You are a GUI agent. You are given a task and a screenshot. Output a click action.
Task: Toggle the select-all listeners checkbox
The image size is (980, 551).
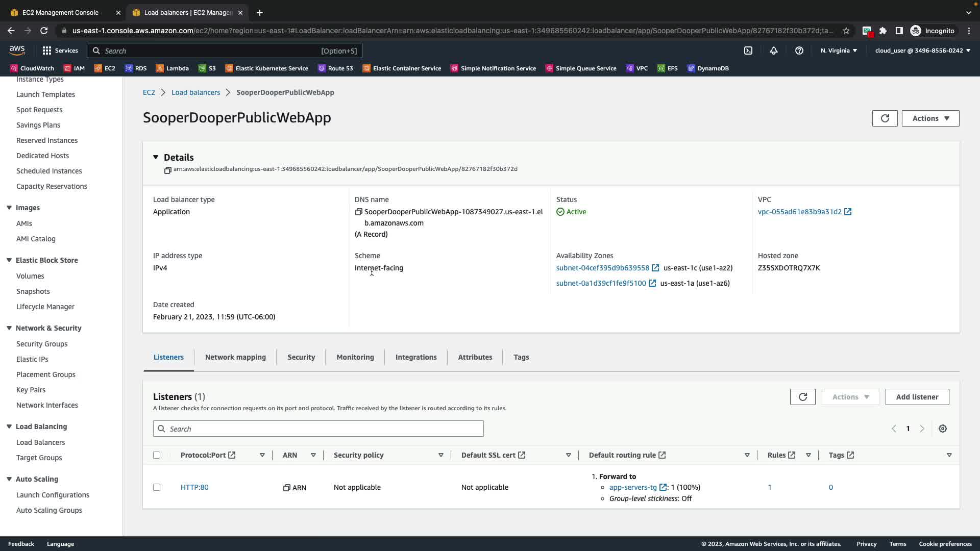point(157,455)
